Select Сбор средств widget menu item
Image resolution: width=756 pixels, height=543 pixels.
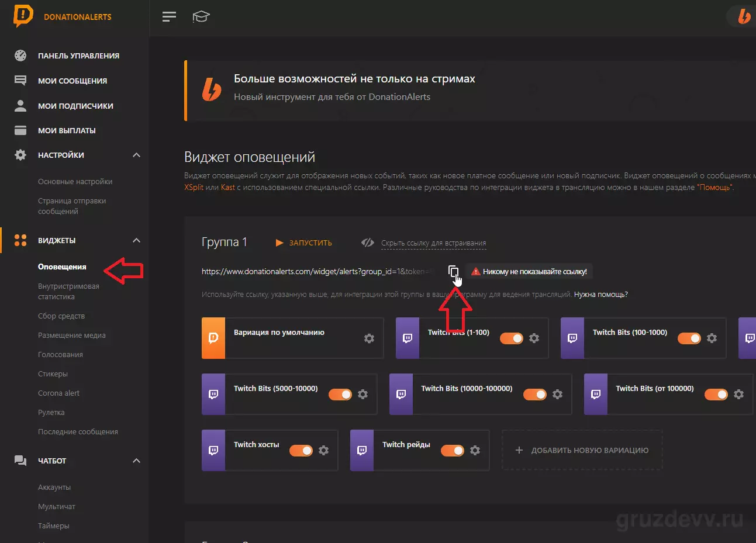point(61,316)
